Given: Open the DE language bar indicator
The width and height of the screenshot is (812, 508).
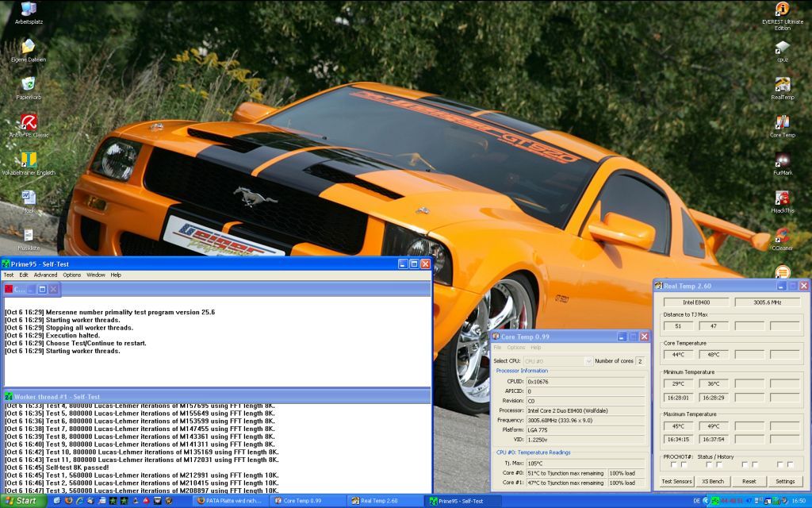Looking at the screenshot, I should (x=696, y=501).
